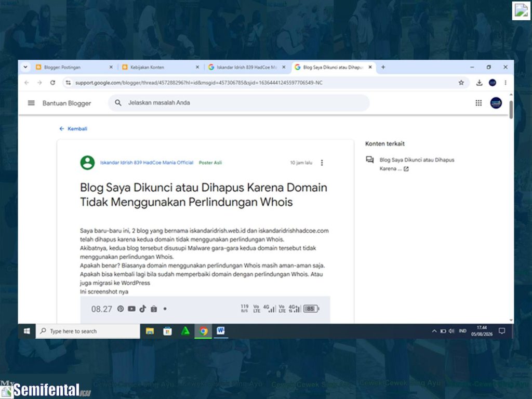Open related thread Blog Saya Dikunci atau Dihapus

(x=417, y=164)
